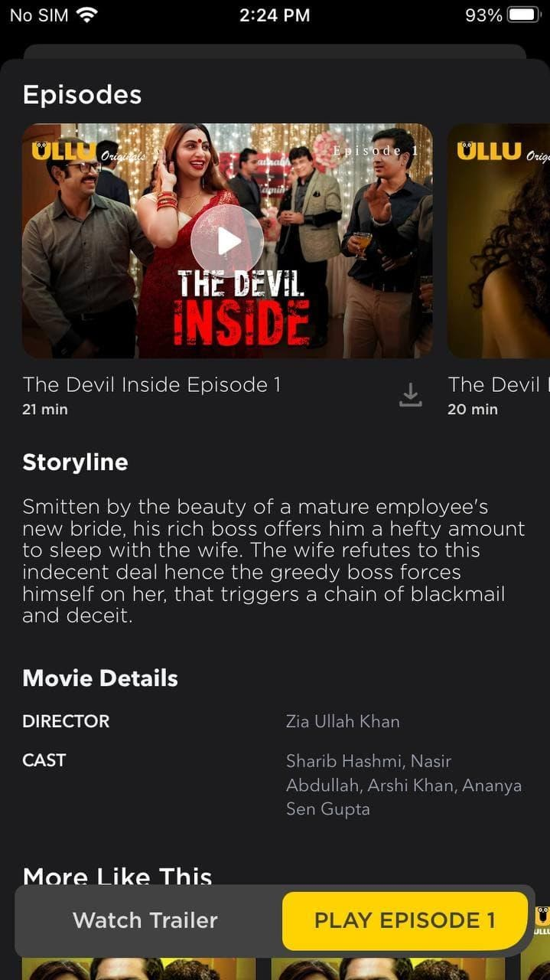Open first More Like This thumbnail
The width and height of the screenshot is (550, 980).
pyautogui.click(x=138, y=969)
